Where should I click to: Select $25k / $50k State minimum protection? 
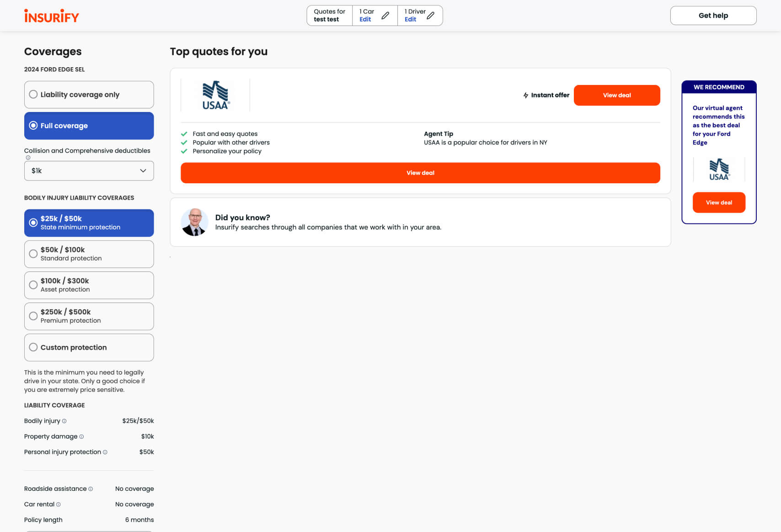pyautogui.click(x=89, y=223)
